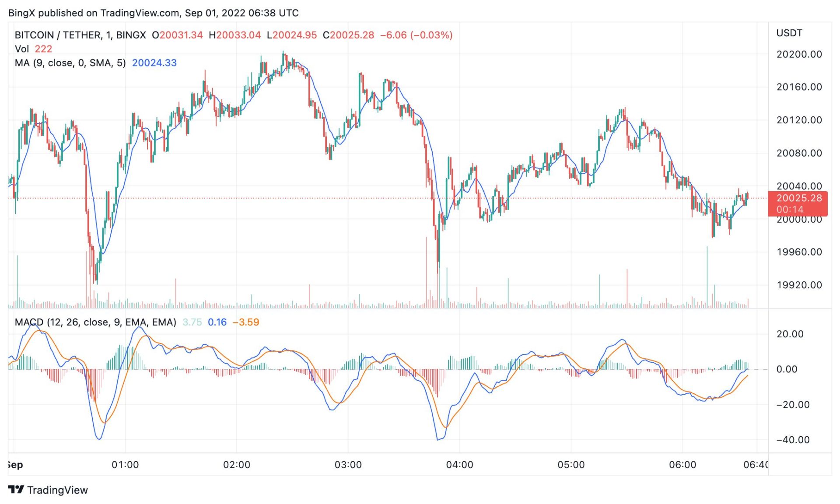Click the 04:00 time axis label
Screen dimensions: 840x504
click(459, 465)
